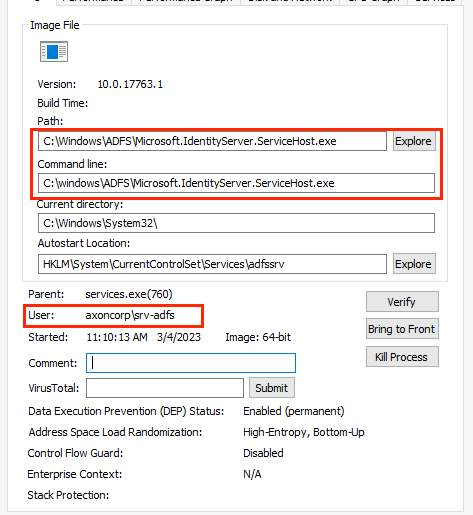Viewport: 473px width, 515px height.
Task: Verify the image file signature
Action: point(402,302)
